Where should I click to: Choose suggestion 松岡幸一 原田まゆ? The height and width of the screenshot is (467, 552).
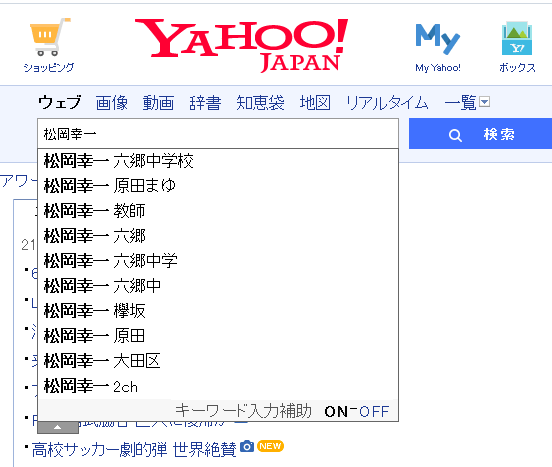pyautogui.click(x=218, y=186)
